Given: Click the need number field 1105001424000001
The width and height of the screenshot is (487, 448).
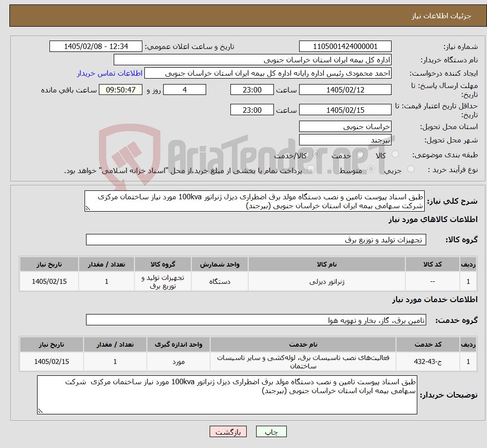Looking at the screenshot, I should [x=345, y=46].
